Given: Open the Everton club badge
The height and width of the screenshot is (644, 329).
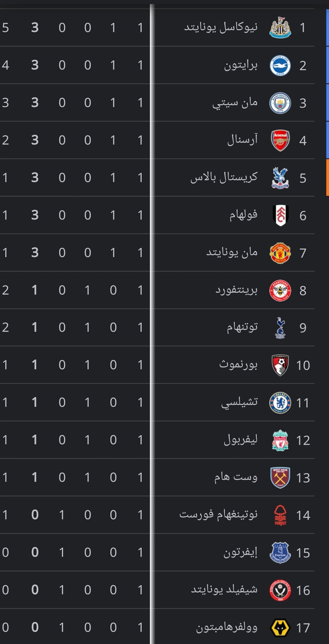Looking at the screenshot, I should tap(280, 553).
